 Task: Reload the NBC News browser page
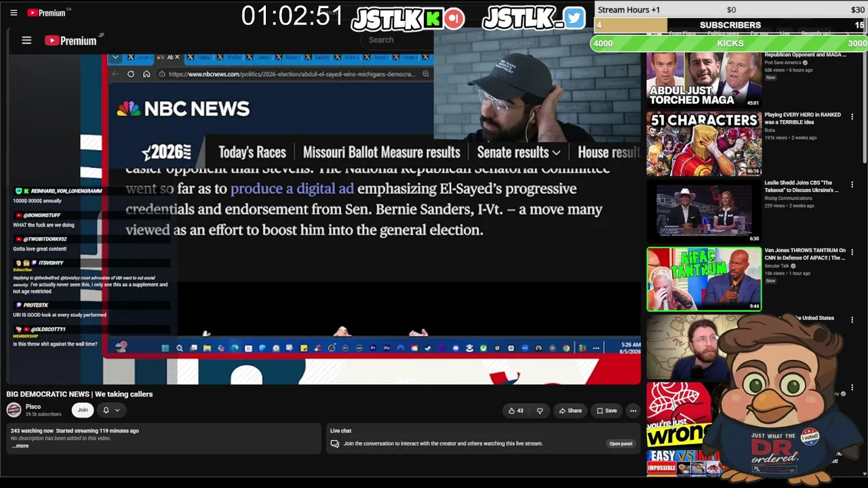coord(131,74)
